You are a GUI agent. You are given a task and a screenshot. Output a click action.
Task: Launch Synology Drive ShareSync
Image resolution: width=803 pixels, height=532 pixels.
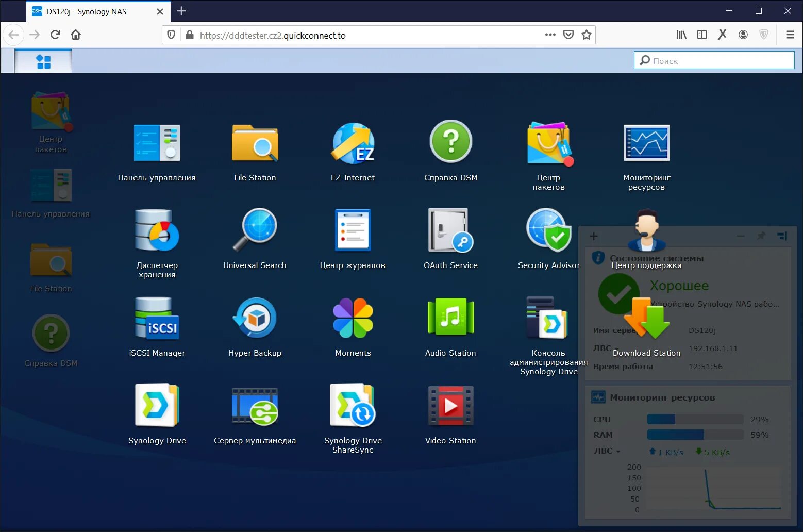point(353,405)
